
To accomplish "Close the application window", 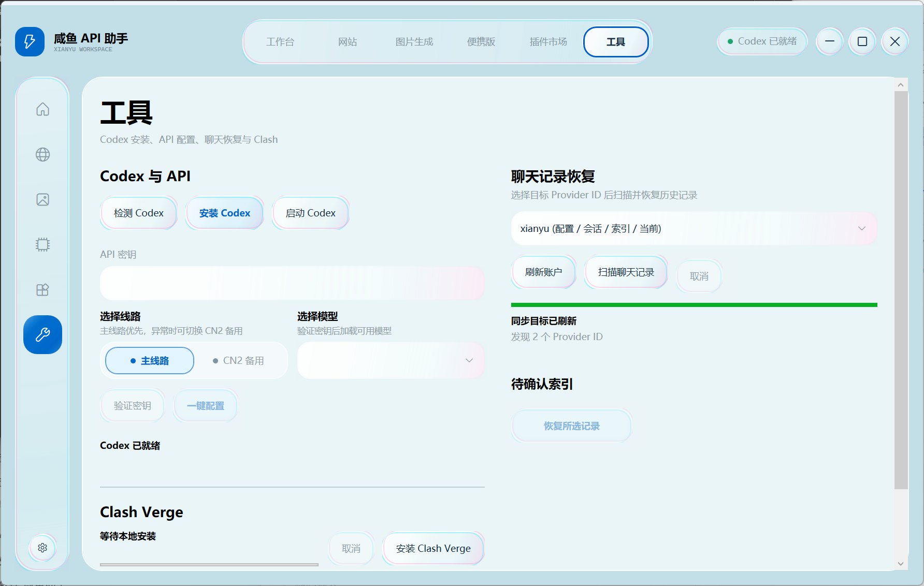I will tap(895, 41).
